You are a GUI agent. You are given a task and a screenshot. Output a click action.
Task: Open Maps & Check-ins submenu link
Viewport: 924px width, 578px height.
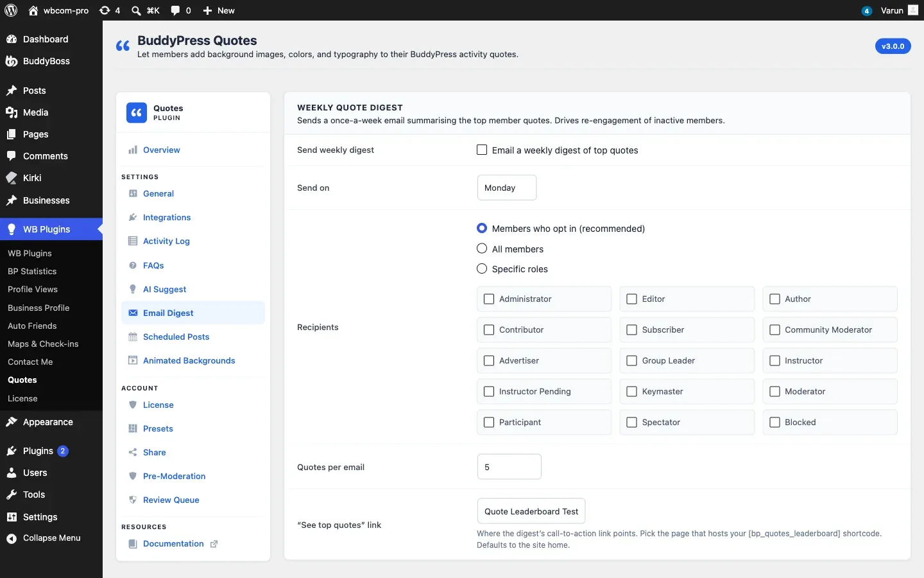click(x=43, y=344)
